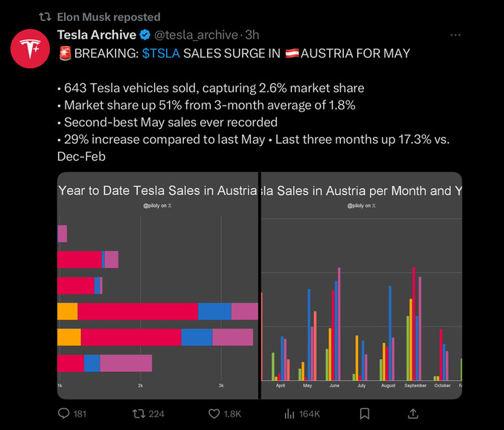Image resolution: width=504 pixels, height=430 pixels.
Task: Click the 1.8K likes count
Action: click(x=233, y=414)
